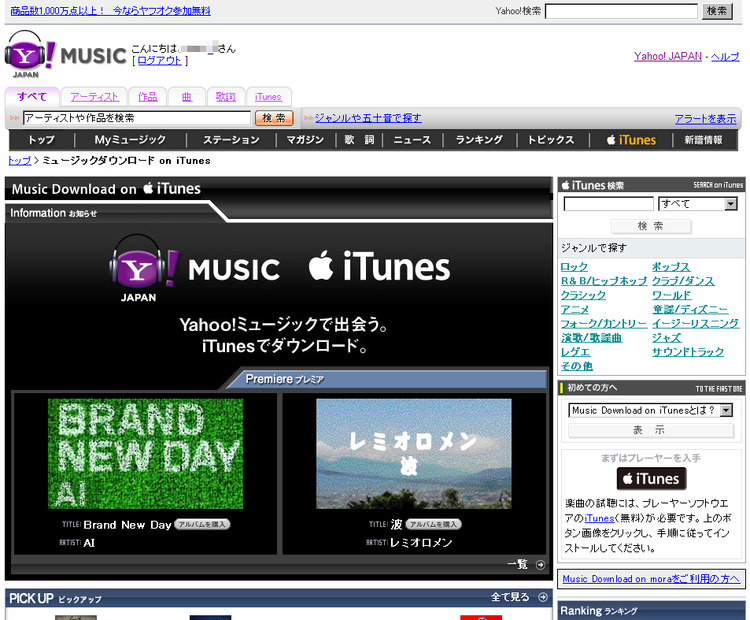Open the ワールド genre link
Screen dimensions: 750x620
tap(672, 295)
